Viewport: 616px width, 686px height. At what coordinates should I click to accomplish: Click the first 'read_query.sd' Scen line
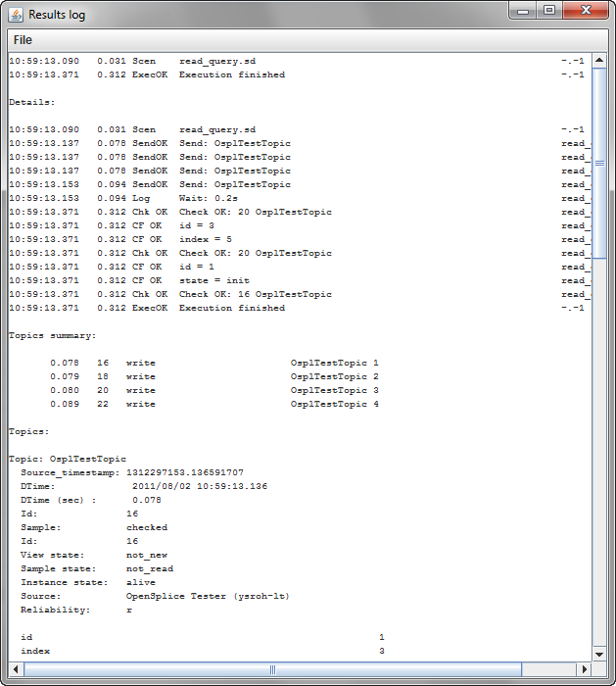point(217,61)
